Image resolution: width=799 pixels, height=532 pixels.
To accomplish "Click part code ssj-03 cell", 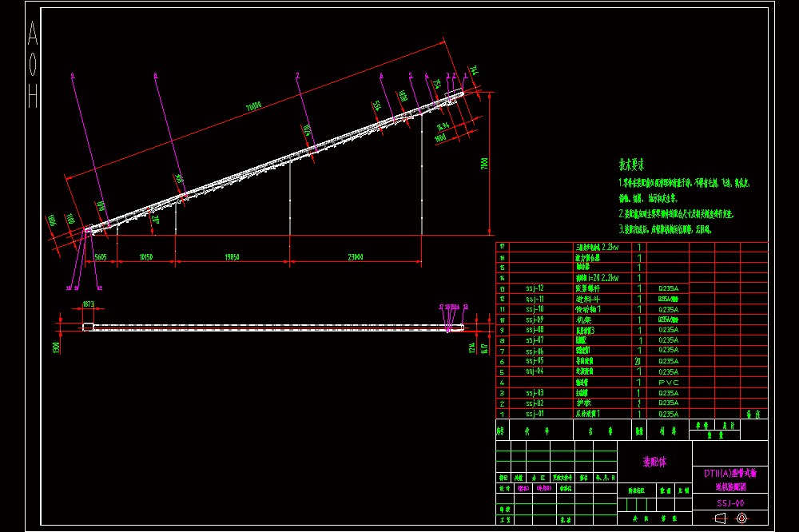I will (x=535, y=393).
